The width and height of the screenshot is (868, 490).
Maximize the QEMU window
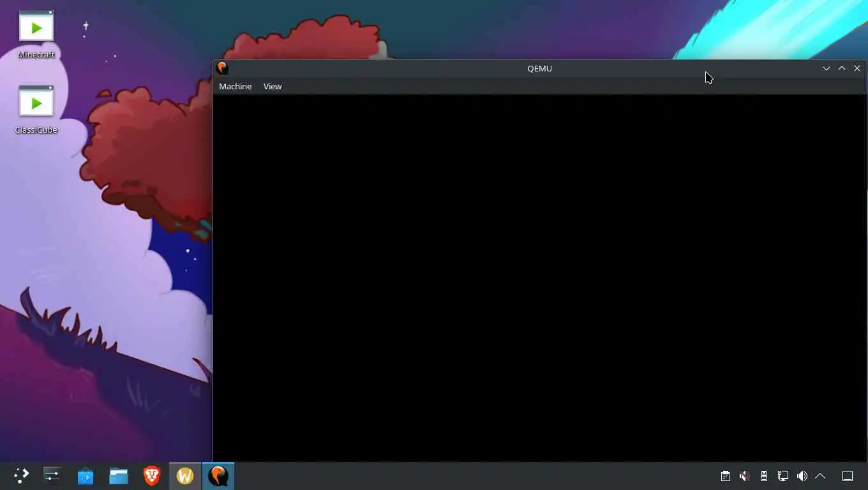click(842, 68)
